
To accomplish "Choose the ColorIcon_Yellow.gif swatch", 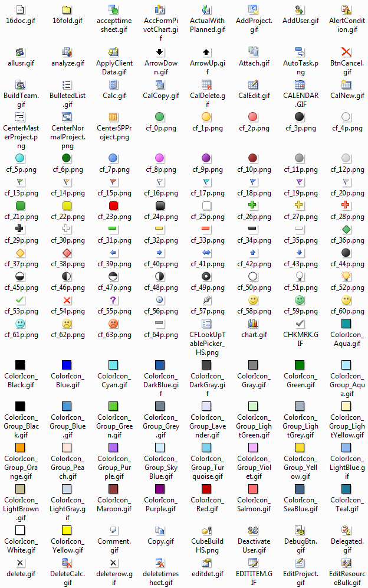I will (x=67, y=530).
